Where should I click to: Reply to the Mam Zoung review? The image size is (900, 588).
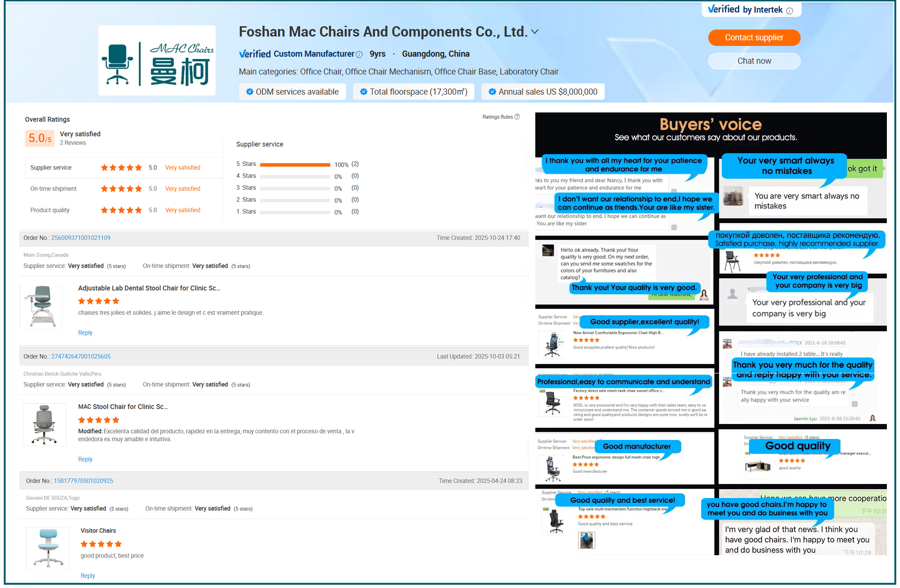[x=85, y=333]
